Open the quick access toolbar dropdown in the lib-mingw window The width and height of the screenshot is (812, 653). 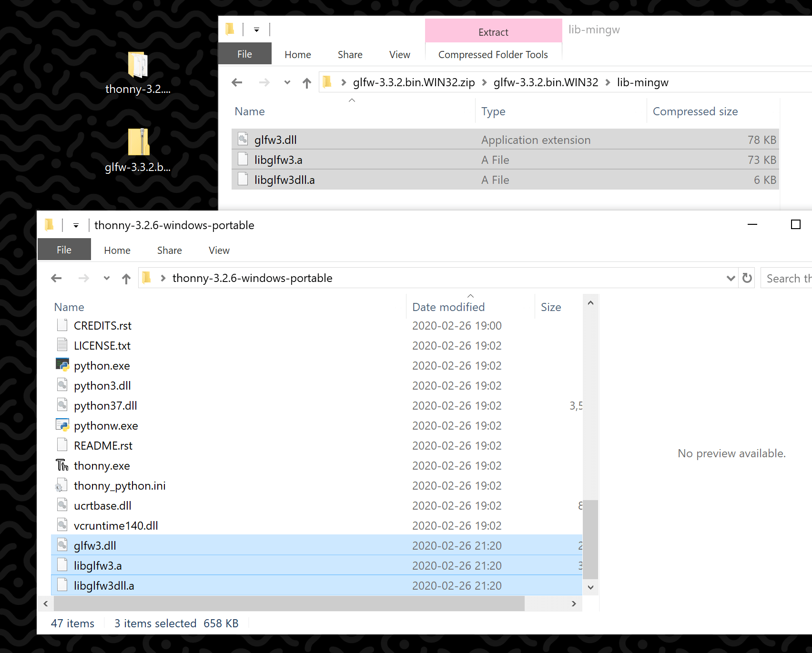(x=256, y=30)
